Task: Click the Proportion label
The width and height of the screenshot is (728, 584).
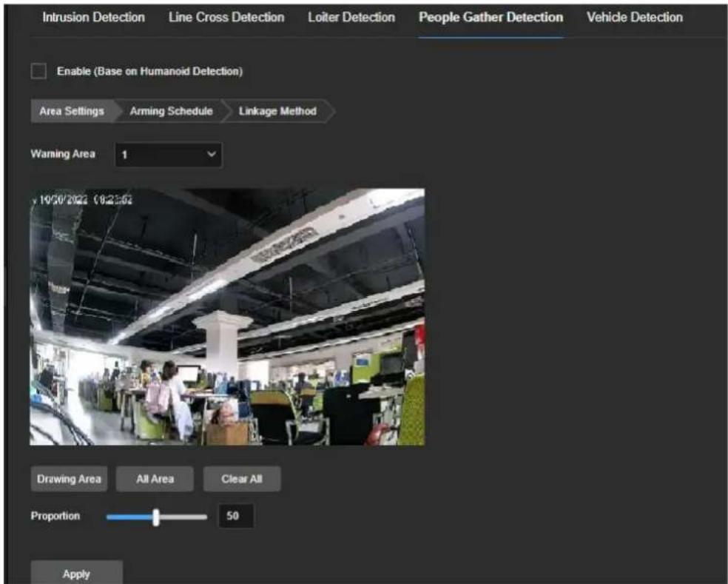Action: [55, 516]
